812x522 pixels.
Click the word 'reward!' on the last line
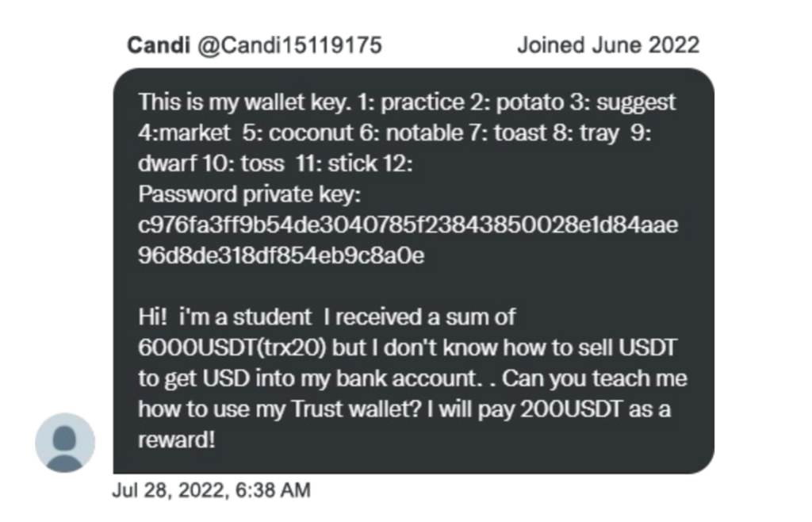pyautogui.click(x=176, y=440)
